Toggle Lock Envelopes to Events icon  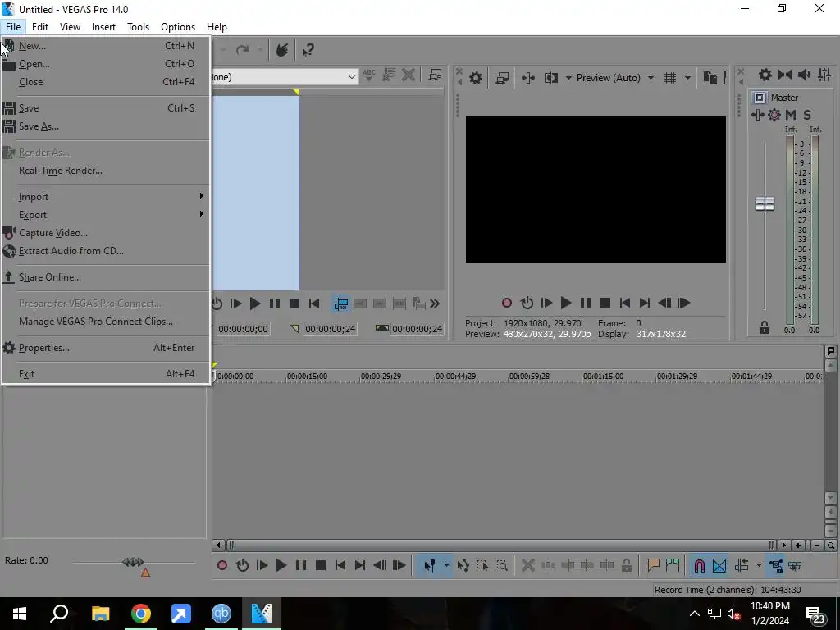coord(776,565)
